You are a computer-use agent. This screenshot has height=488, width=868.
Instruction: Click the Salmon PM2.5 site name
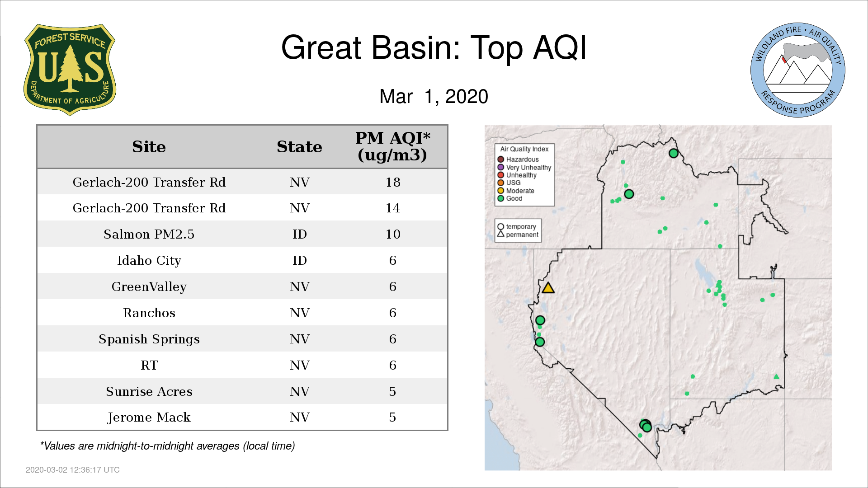coord(149,234)
